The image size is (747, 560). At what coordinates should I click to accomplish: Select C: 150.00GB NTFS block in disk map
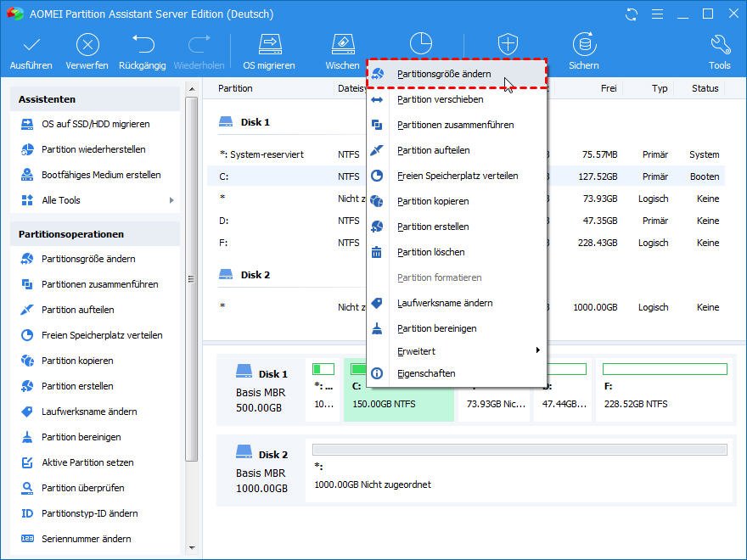tap(399, 390)
